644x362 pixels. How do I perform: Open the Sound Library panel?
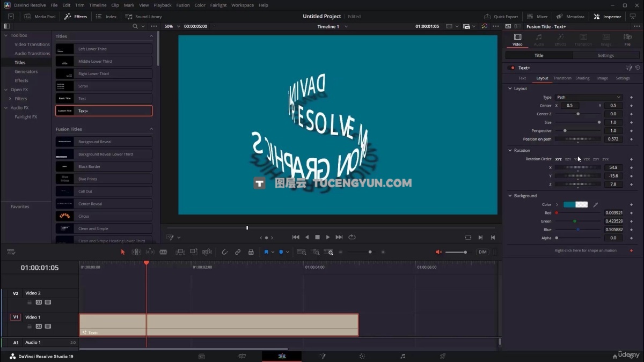(x=144, y=17)
